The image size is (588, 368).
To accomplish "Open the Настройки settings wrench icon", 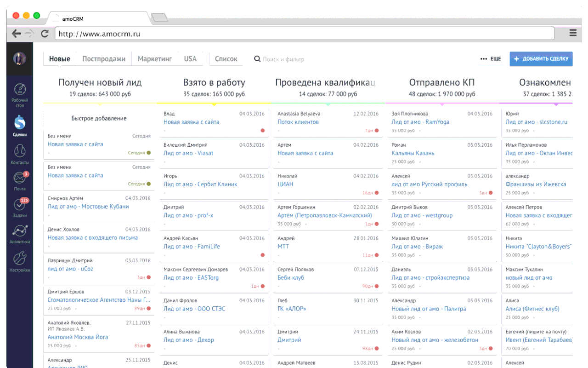I will coord(20,258).
